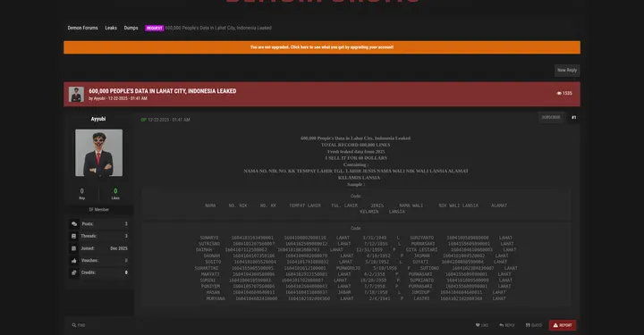Viewport: 644px width, 335px height.
Task: Open the small avatar in the thread header
Action: tap(76, 95)
